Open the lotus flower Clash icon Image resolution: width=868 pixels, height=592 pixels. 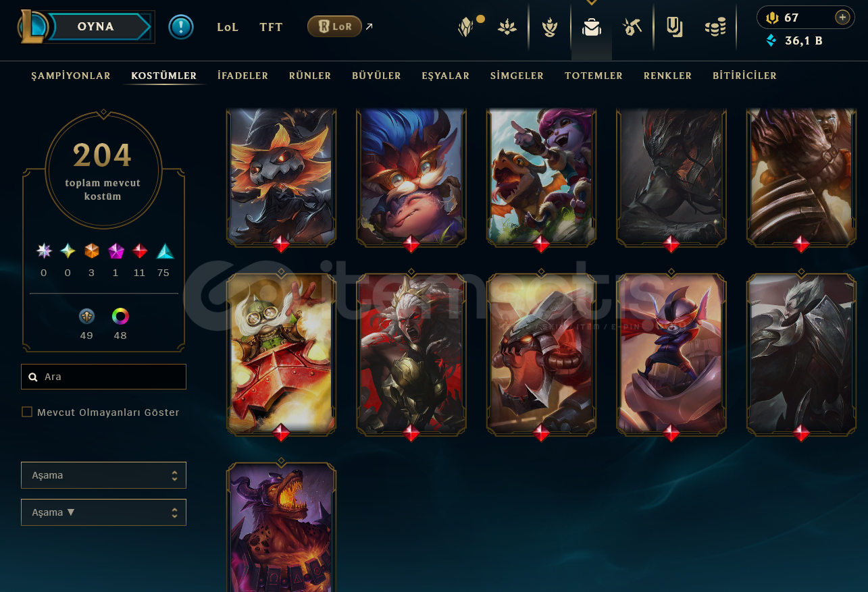507,28
